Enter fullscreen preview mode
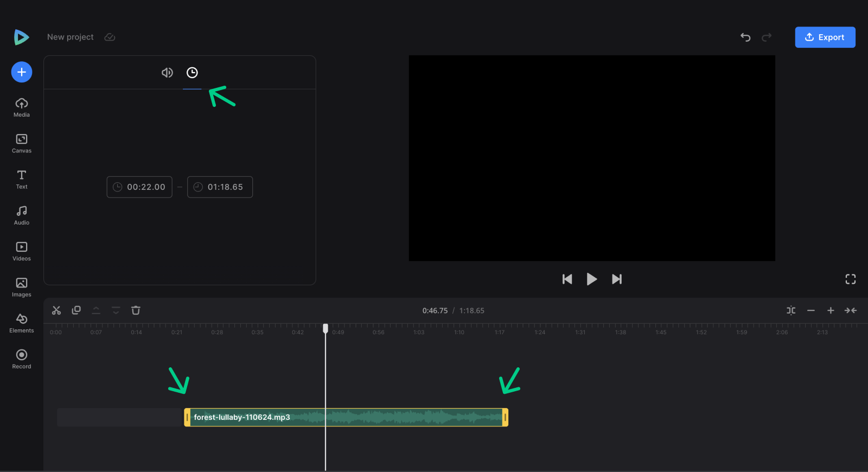868x472 pixels. pos(851,279)
